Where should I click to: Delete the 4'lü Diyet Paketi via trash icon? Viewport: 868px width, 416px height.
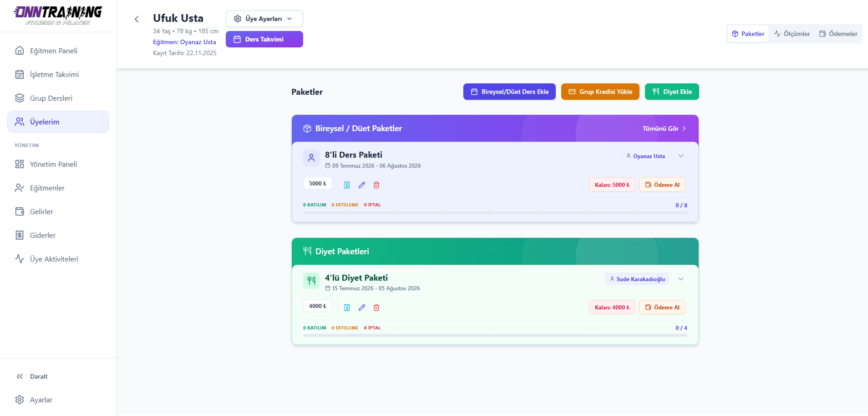(x=376, y=308)
